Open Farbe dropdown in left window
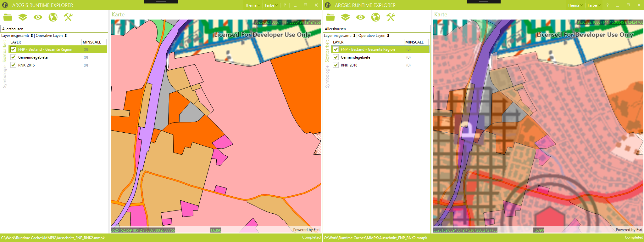The height and width of the screenshot is (242, 644). tap(271, 5)
